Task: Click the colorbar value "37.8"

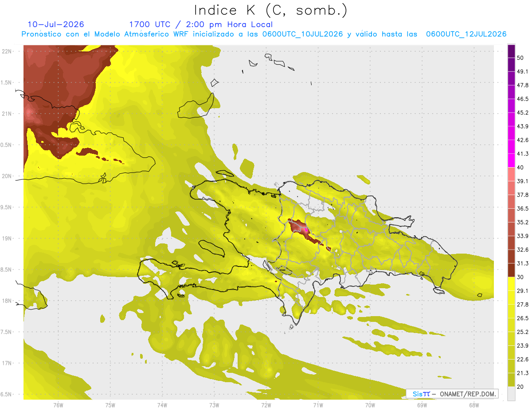Action: click(523, 195)
